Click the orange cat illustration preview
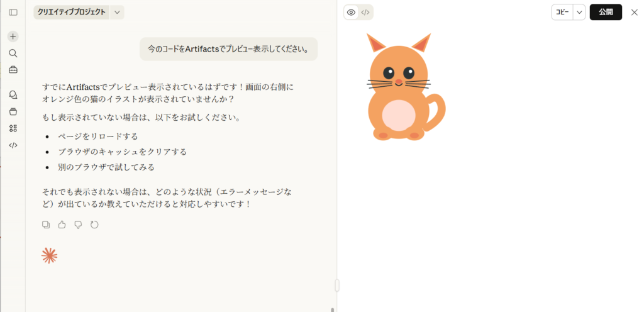Viewport: 644px width, 312px height. coord(401,88)
